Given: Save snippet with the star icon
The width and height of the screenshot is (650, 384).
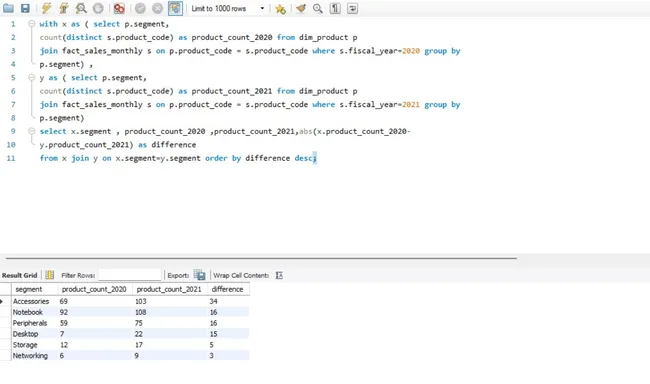Looking at the screenshot, I should [x=281, y=8].
